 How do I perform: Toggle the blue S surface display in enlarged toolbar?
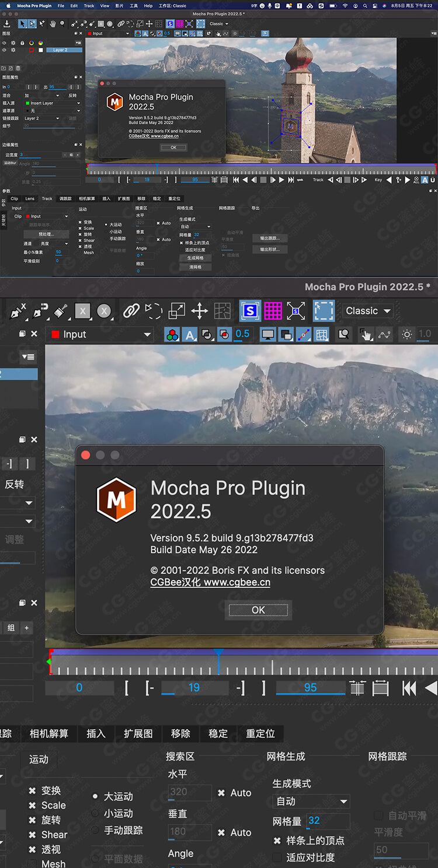tap(250, 311)
